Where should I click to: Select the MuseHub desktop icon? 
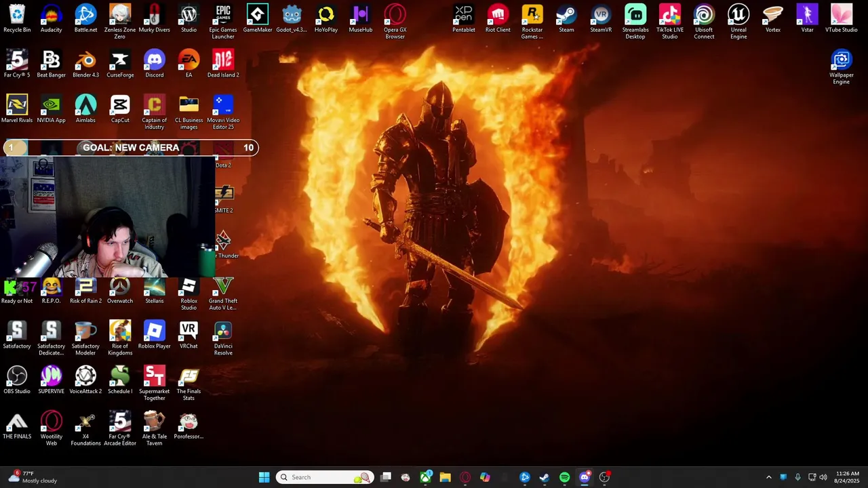[361, 19]
